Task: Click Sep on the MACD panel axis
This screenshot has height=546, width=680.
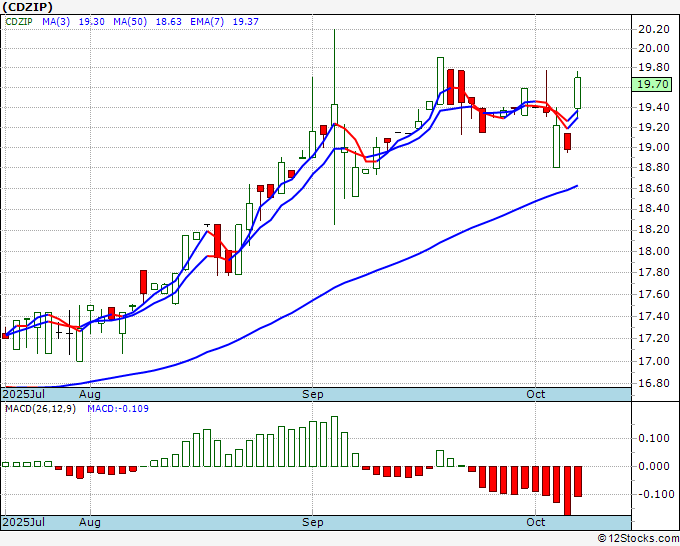Action: (313, 522)
